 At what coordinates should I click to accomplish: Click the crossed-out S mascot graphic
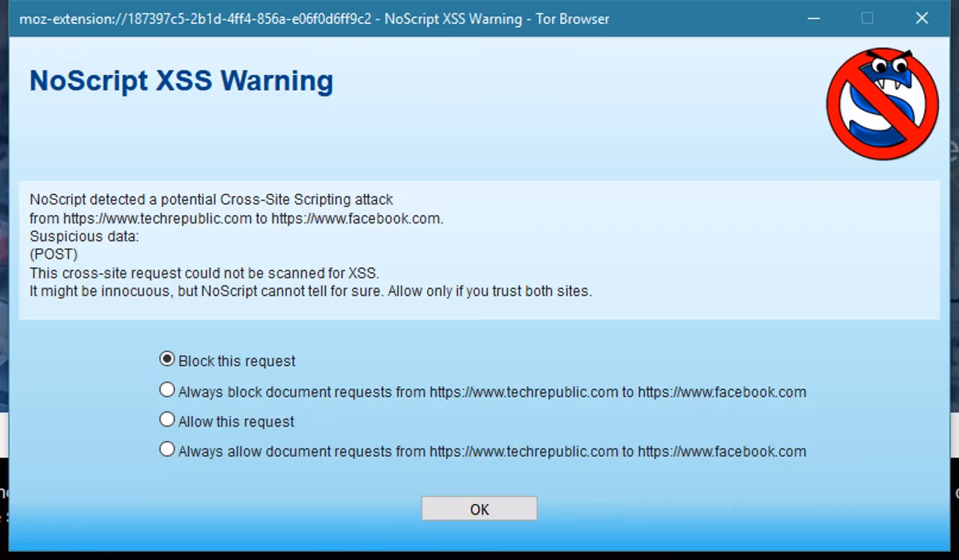[882, 103]
